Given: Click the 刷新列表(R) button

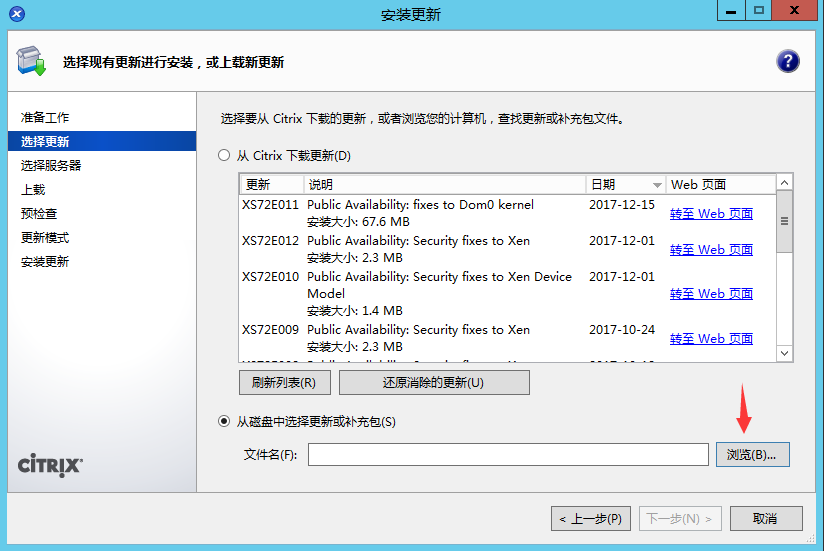Looking at the screenshot, I should pyautogui.click(x=285, y=382).
